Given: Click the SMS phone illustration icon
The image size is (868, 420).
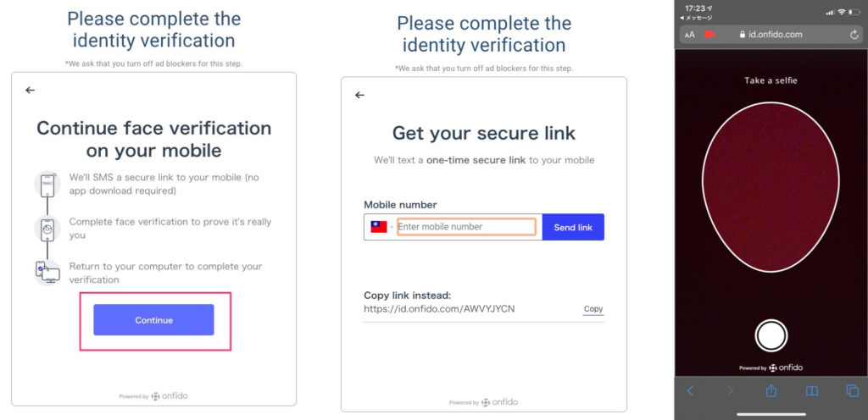Looking at the screenshot, I should pyautogui.click(x=47, y=184).
